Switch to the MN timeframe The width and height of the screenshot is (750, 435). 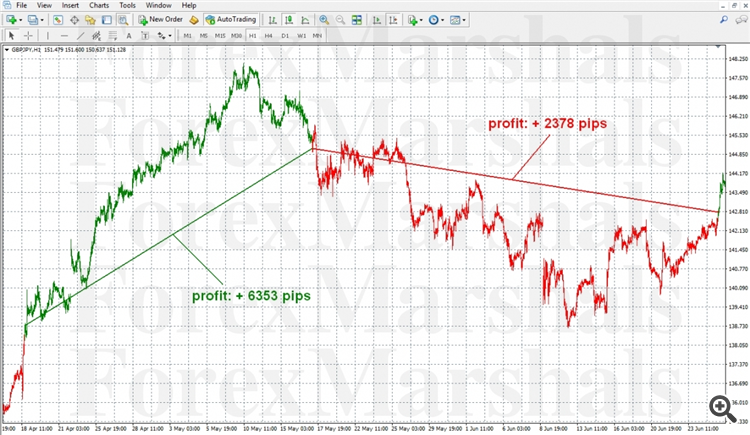tap(317, 36)
